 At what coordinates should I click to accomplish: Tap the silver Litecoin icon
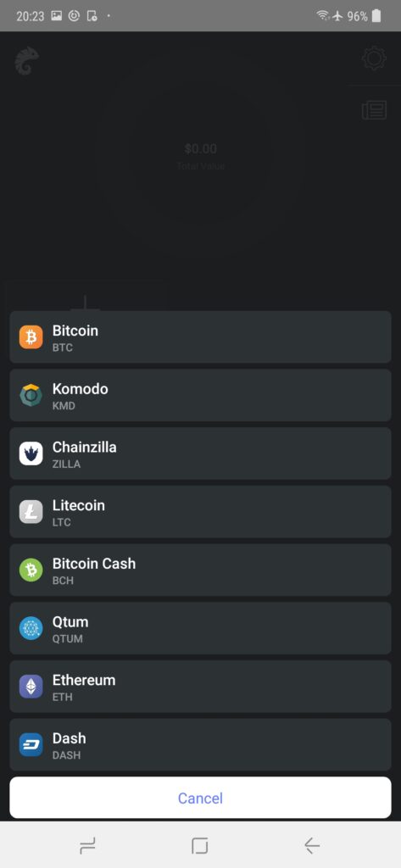point(31,511)
